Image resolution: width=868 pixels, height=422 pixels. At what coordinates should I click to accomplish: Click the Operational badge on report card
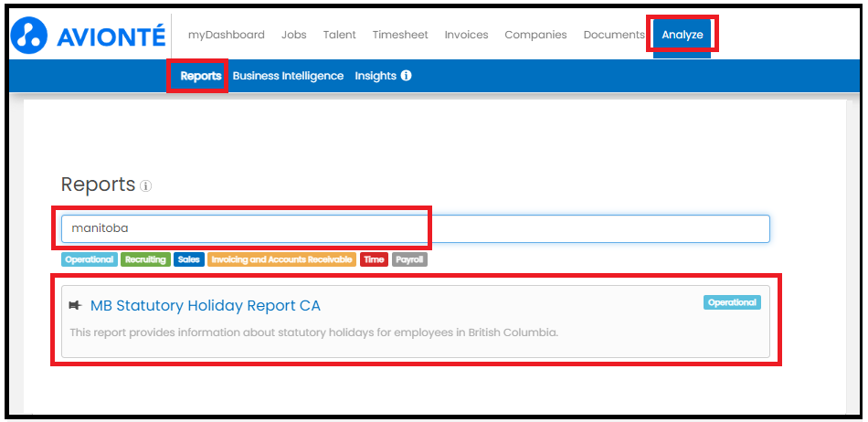click(732, 302)
